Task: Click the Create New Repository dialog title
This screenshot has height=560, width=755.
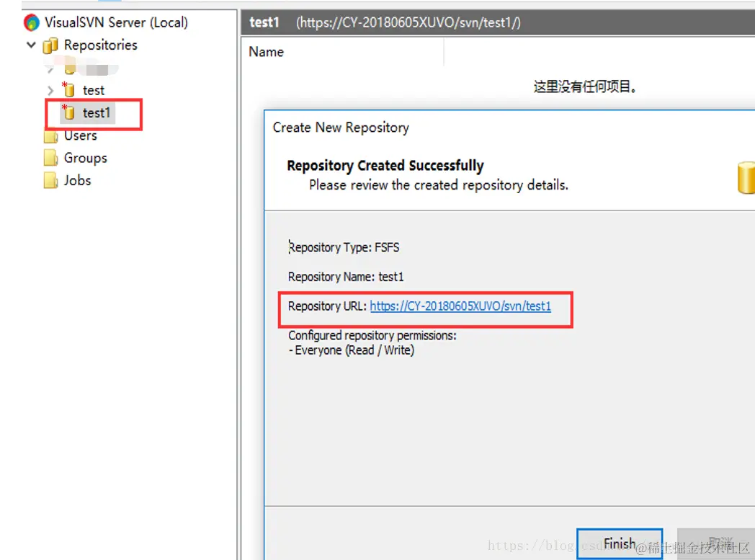Action: point(341,127)
